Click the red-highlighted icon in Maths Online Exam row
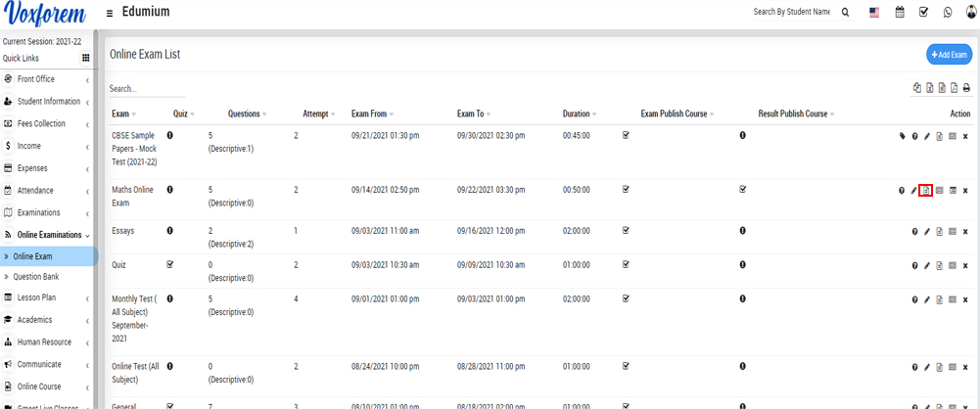The image size is (980, 409). [x=926, y=191]
